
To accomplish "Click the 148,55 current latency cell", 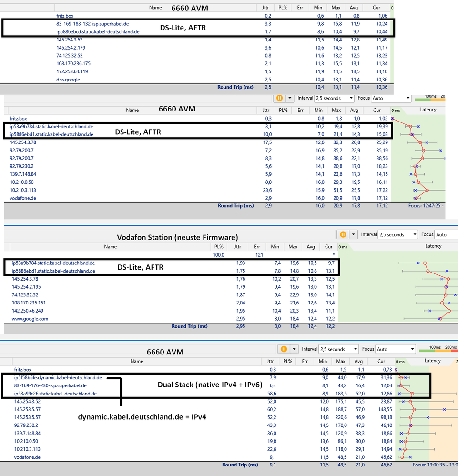I will point(385,409).
